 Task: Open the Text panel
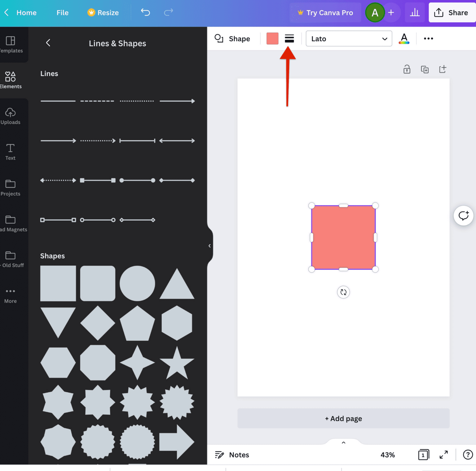point(10,152)
